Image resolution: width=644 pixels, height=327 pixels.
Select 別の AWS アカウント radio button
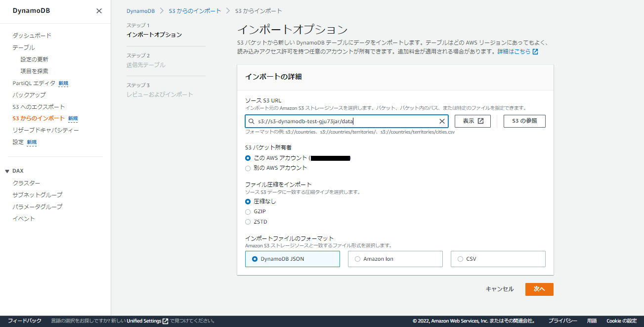[248, 168]
